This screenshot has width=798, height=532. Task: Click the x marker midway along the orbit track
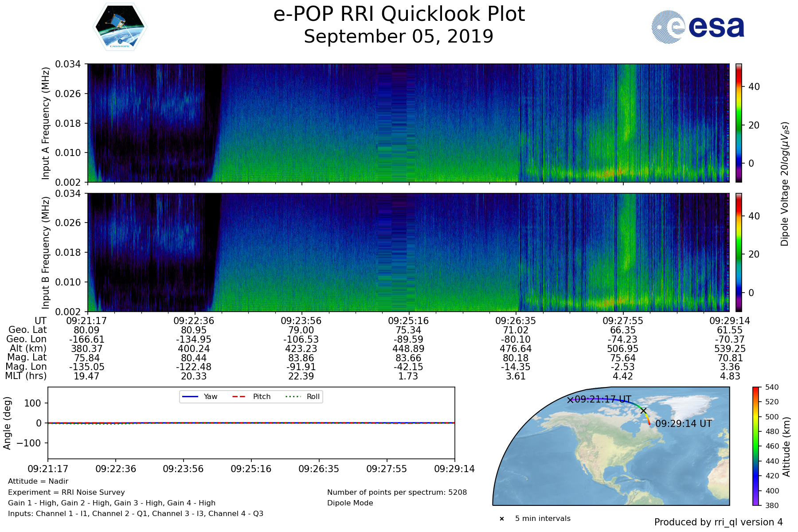(x=643, y=411)
